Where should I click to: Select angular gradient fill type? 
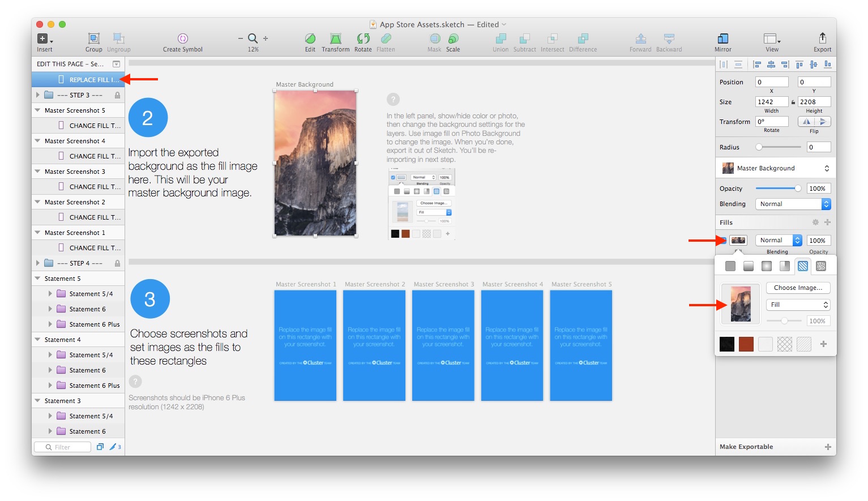785,266
